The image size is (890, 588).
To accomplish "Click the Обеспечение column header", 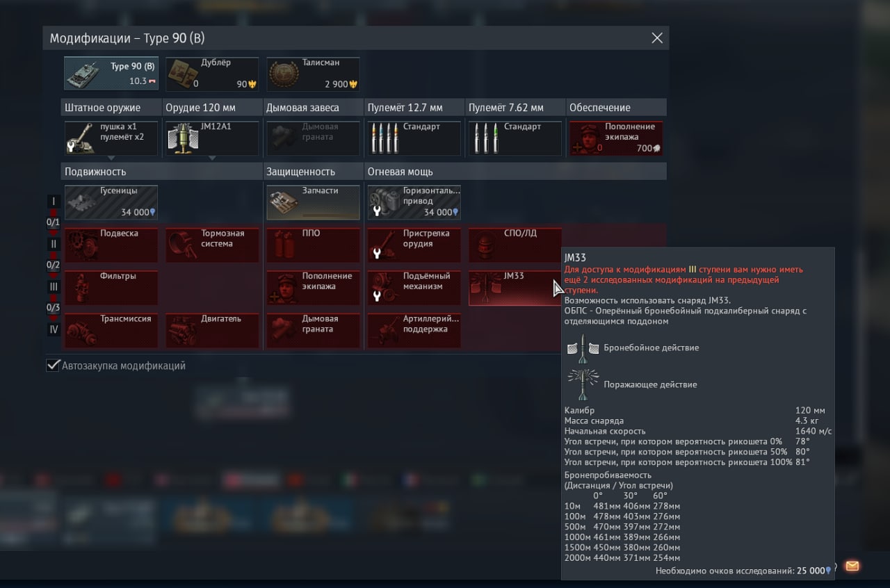I will 615,108.
